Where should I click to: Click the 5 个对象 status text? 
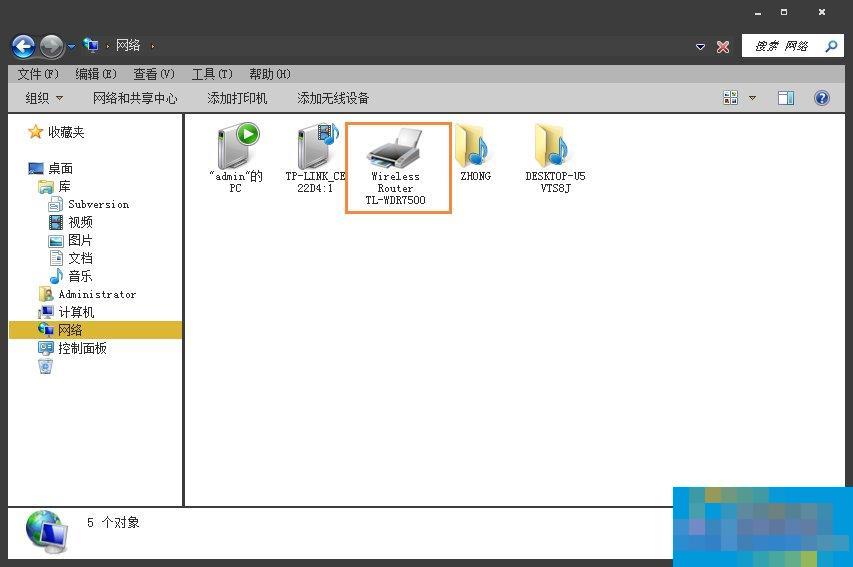coord(113,522)
